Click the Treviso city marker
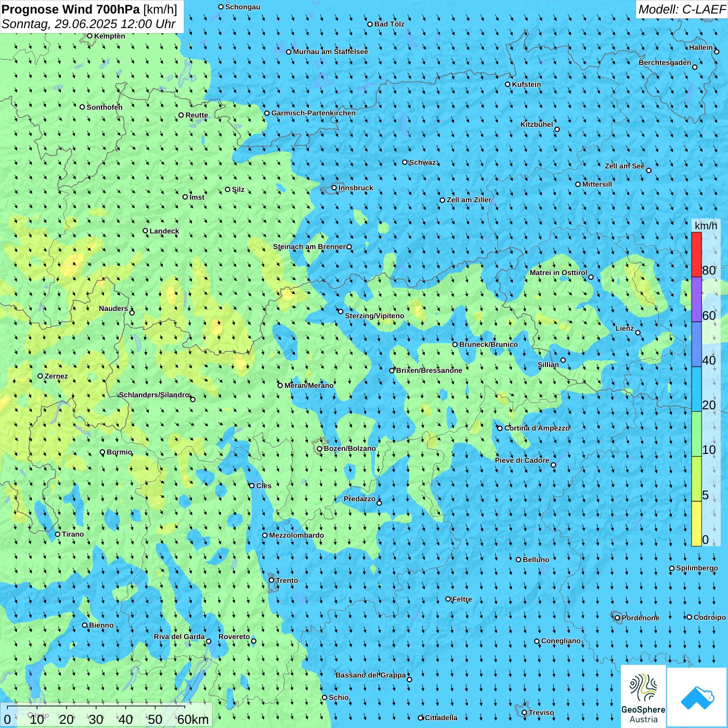728x728 pixels. (x=524, y=712)
